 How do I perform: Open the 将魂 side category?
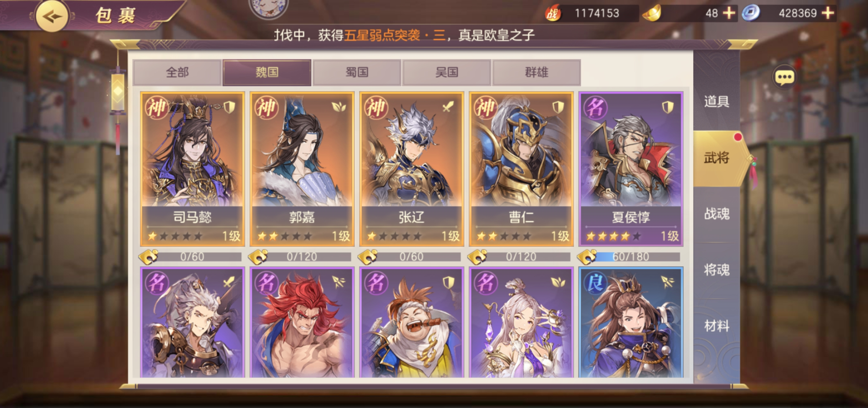pos(716,270)
